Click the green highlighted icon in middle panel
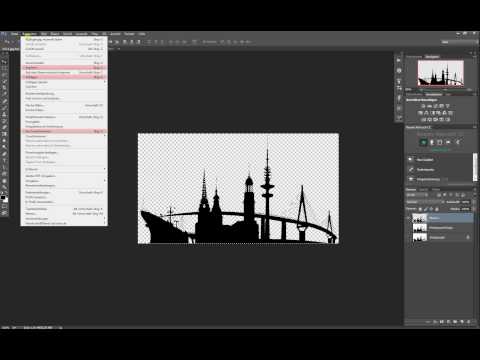Screen dimensions: 480x360 pos(423,142)
